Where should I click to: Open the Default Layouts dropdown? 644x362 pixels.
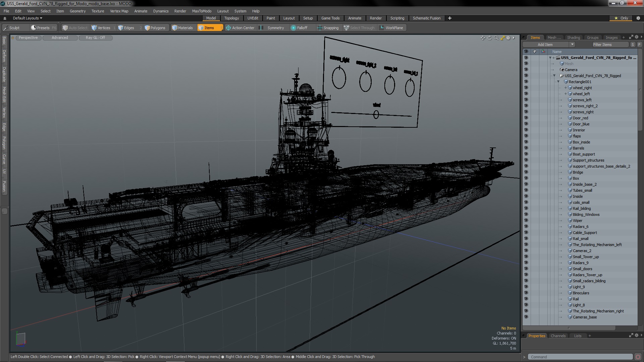(x=28, y=18)
